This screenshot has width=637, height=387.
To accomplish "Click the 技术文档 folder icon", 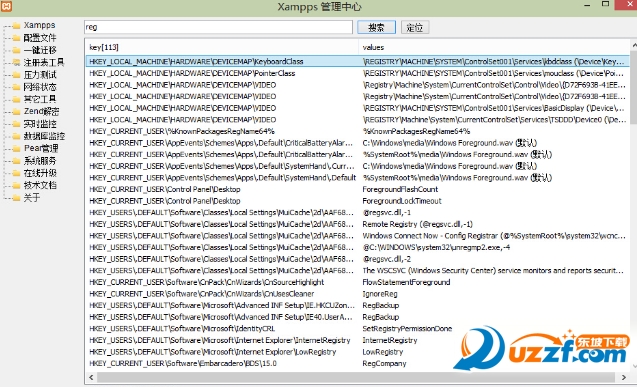I will click(x=16, y=186).
